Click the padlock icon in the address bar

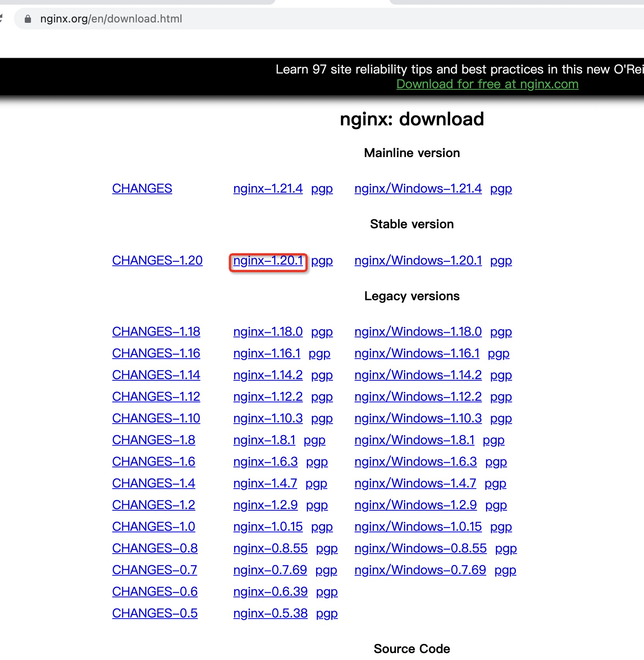pos(27,19)
